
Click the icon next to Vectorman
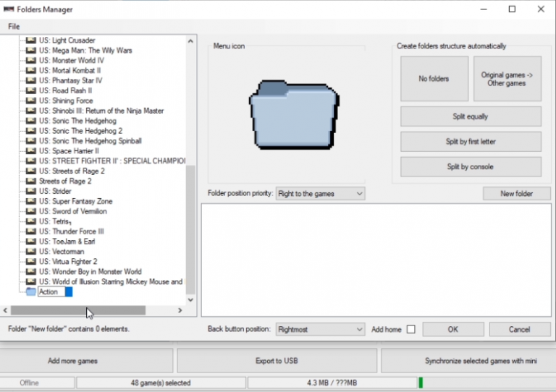[31, 252]
